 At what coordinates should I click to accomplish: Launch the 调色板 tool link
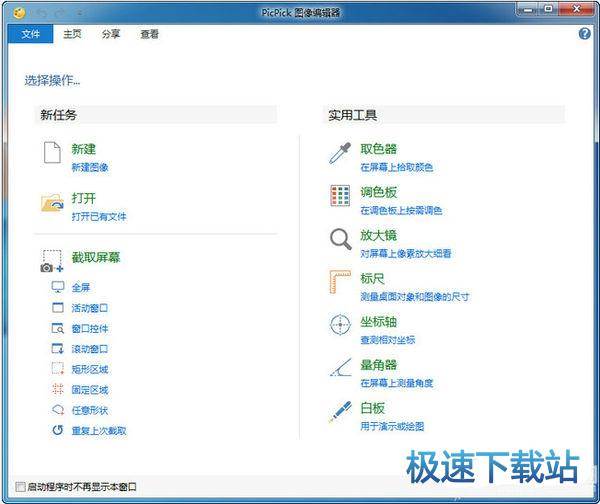(x=378, y=192)
